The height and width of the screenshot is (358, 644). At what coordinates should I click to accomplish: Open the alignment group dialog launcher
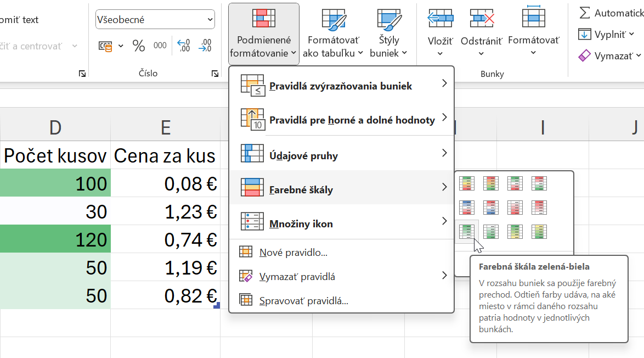coord(82,74)
